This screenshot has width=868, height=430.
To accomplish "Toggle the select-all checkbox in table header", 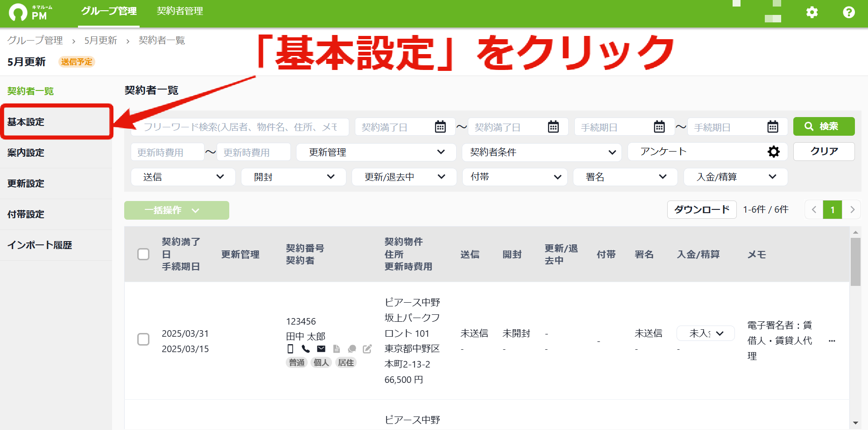I will [143, 254].
